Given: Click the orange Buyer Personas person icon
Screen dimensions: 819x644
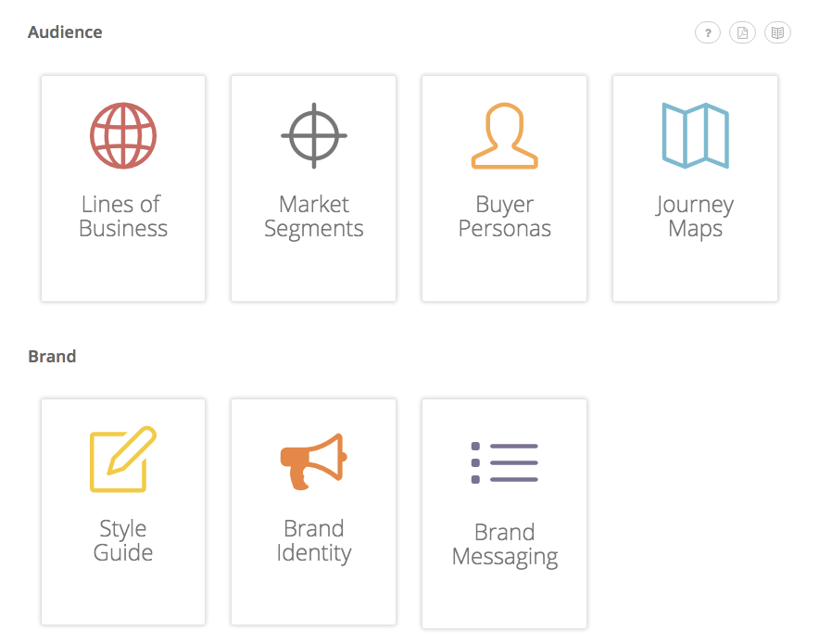Looking at the screenshot, I should 505,135.
